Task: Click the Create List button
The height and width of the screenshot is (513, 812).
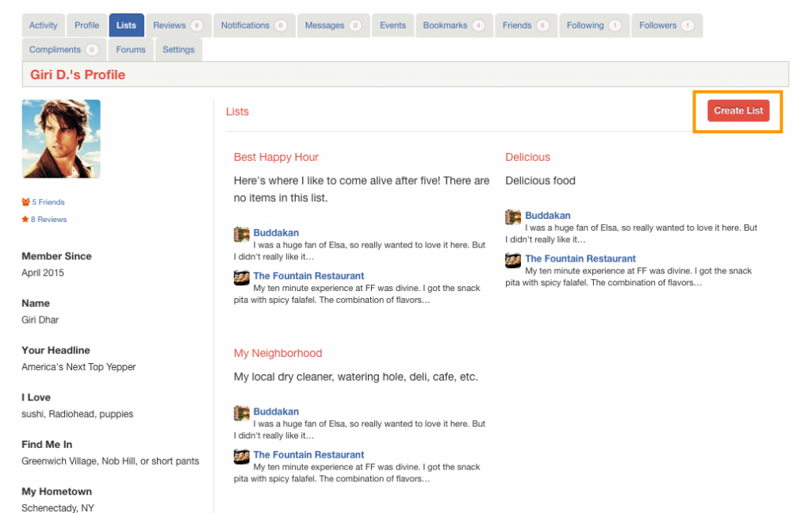Action: coord(738,111)
